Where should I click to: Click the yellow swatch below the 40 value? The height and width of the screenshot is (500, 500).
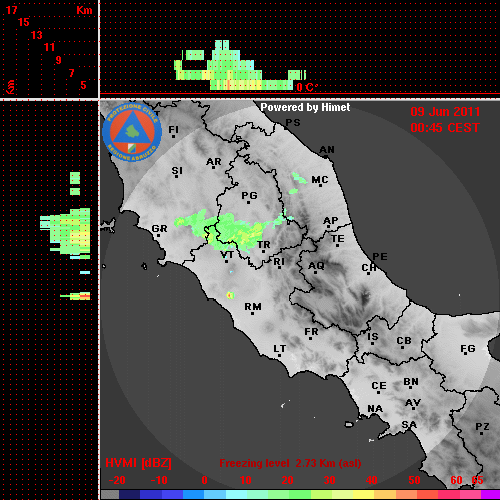[x=364, y=494]
